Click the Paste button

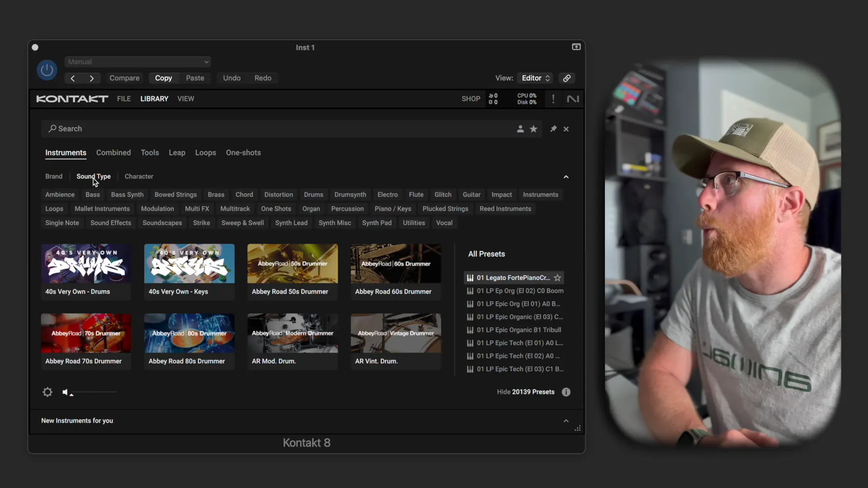[x=195, y=78]
